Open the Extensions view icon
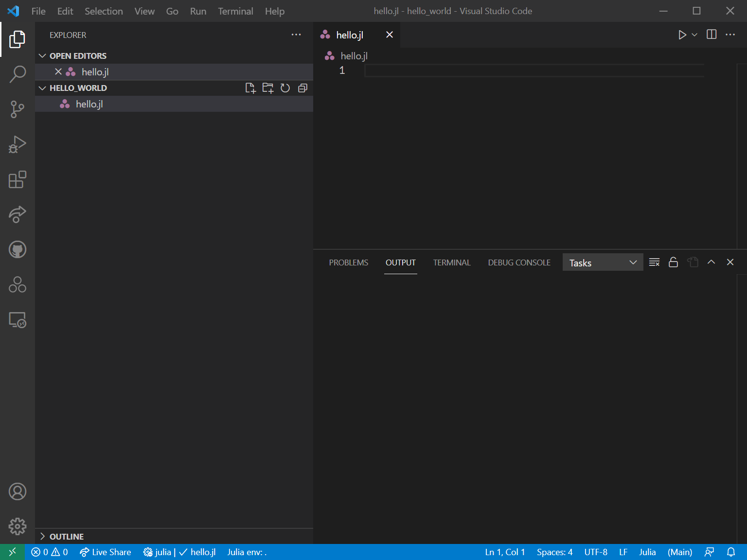 (x=18, y=179)
